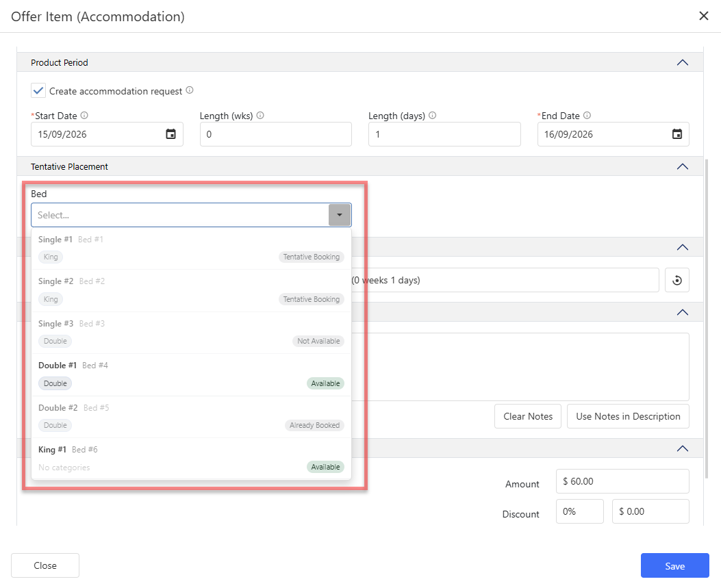Click the accommodation request info icon
The image size is (721, 588).
[190, 90]
